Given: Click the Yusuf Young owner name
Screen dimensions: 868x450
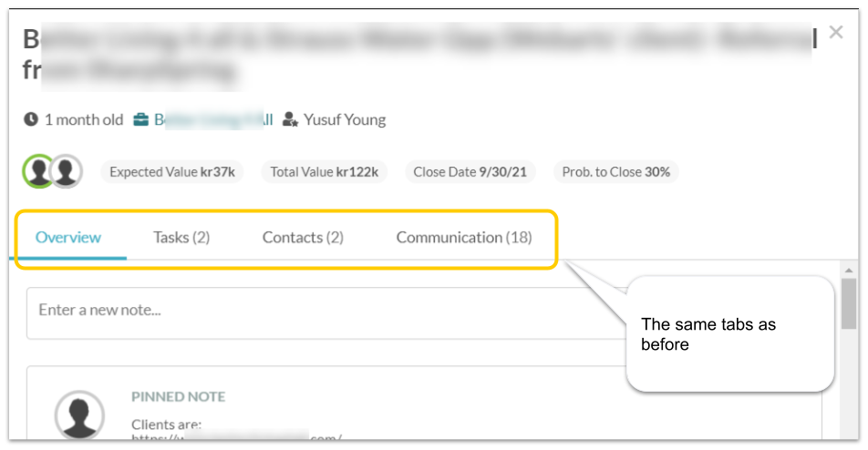Looking at the screenshot, I should pos(345,119).
